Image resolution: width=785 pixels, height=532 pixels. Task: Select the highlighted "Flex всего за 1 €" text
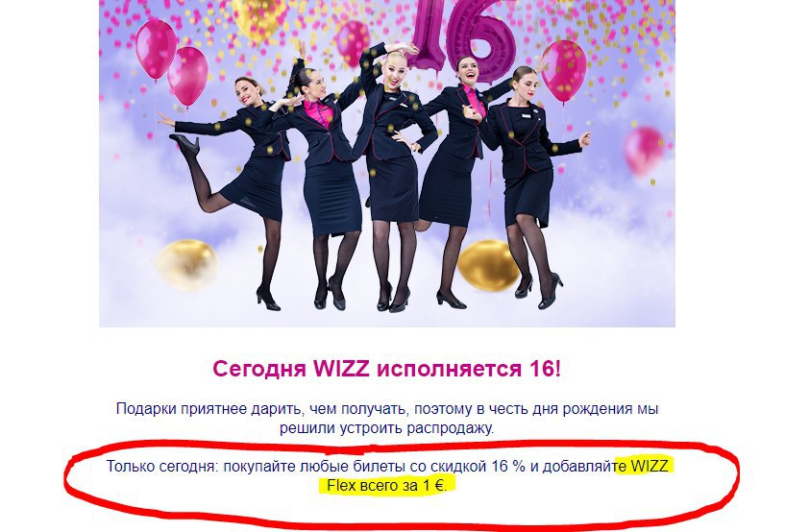click(385, 486)
